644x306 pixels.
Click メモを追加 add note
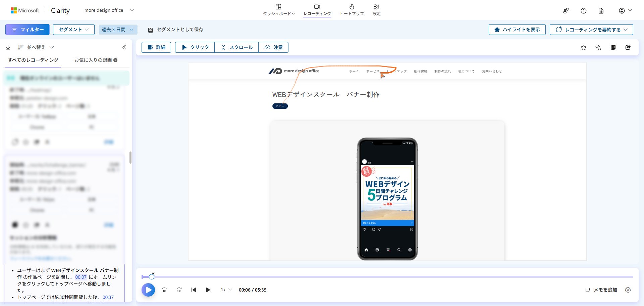[601, 290]
